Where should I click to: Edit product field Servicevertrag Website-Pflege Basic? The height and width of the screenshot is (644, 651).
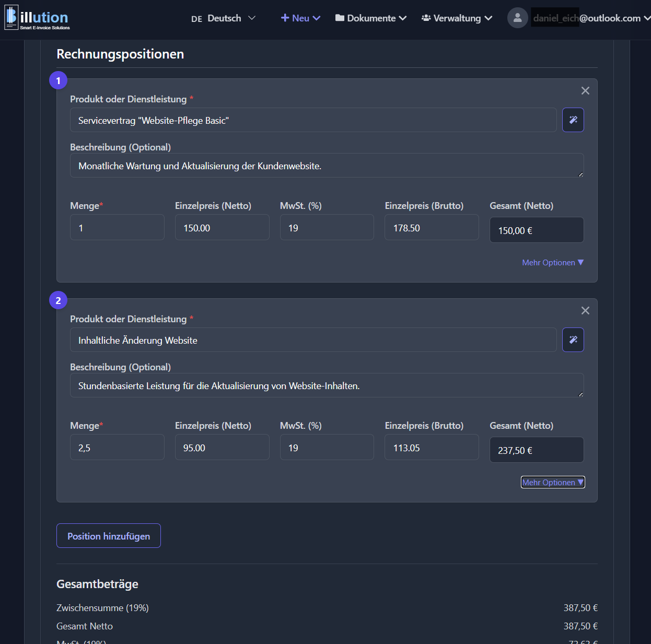(313, 120)
